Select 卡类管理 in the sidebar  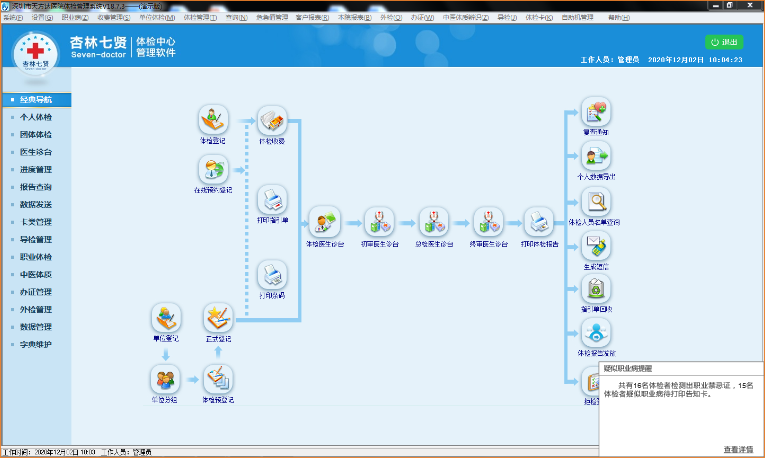coord(37,222)
